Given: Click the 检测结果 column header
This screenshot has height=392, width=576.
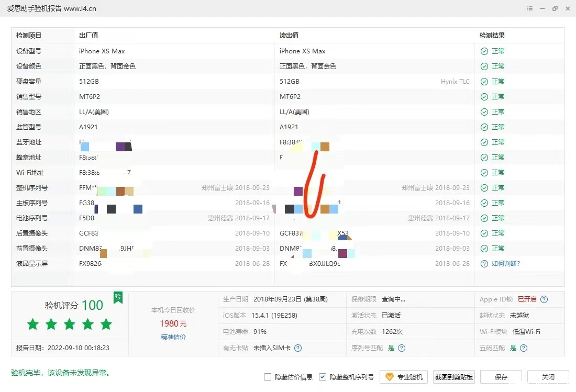Looking at the screenshot, I should 492,36.
